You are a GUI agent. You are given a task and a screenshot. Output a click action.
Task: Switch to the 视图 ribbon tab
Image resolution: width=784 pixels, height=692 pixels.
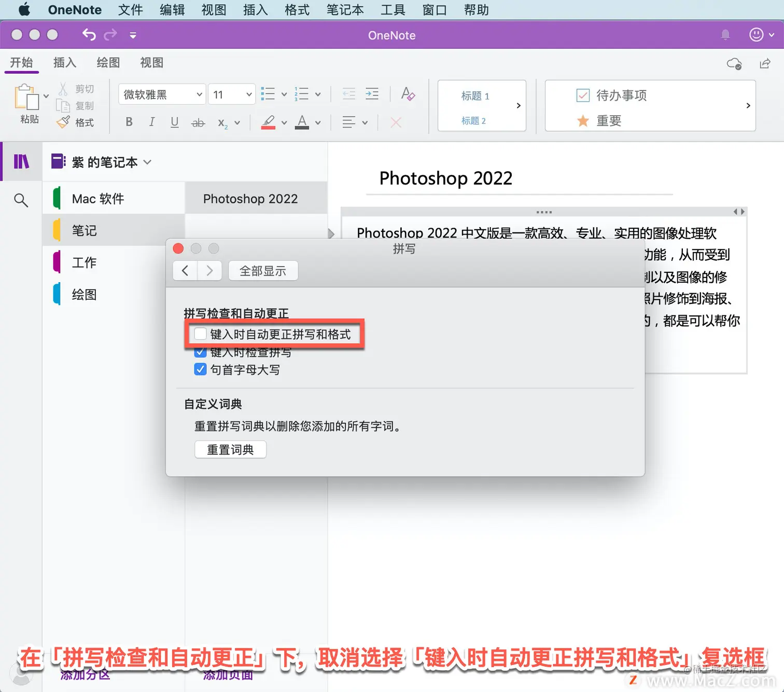(152, 63)
